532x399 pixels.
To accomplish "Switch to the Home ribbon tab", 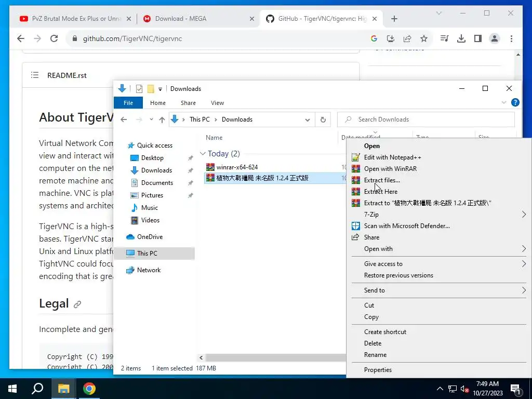I will 158,103.
